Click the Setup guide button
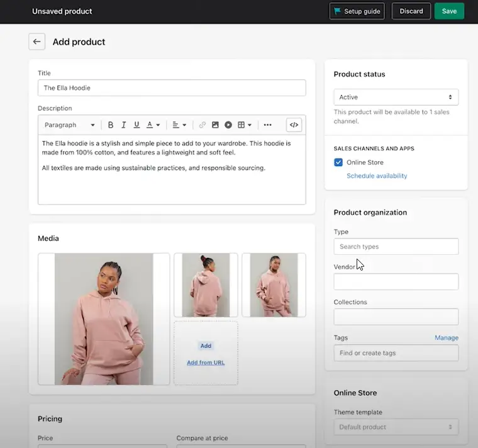Viewport: 478px width, 448px height. pyautogui.click(x=357, y=11)
